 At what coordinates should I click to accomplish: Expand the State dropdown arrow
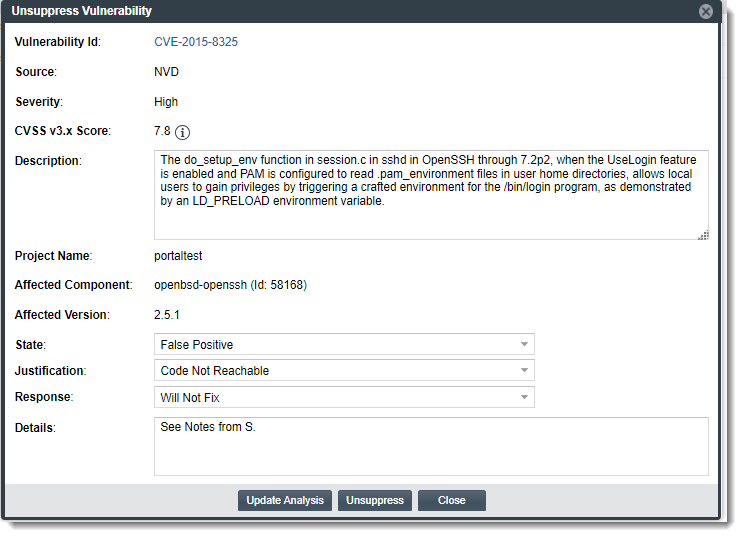coord(524,345)
